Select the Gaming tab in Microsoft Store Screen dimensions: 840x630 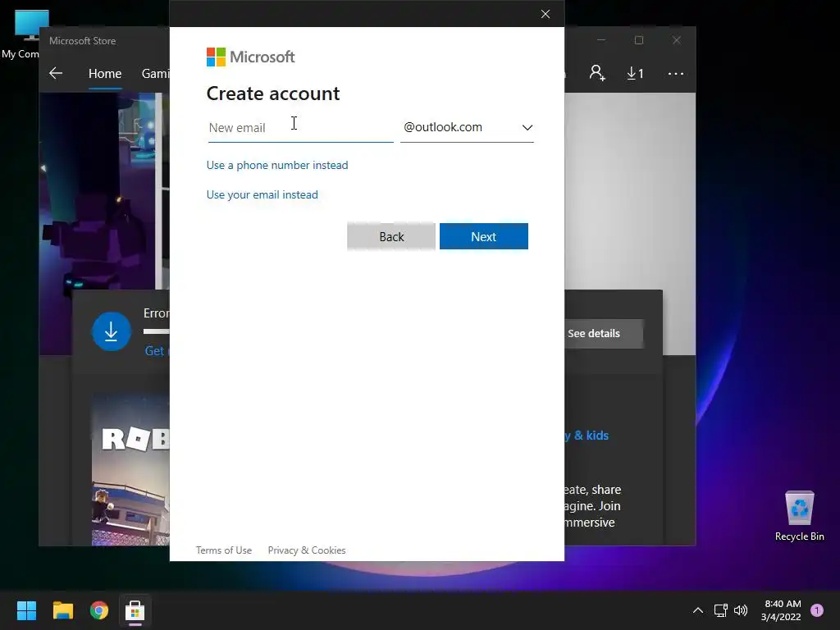[x=155, y=74]
